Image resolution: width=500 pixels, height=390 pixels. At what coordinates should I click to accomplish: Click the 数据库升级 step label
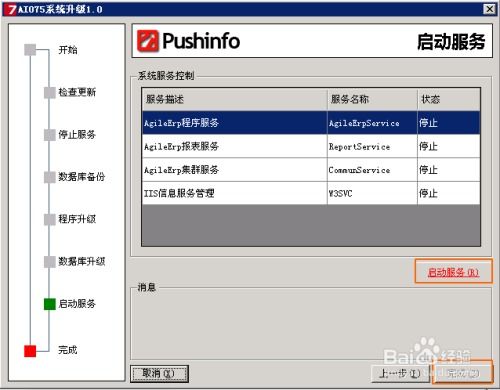82,261
